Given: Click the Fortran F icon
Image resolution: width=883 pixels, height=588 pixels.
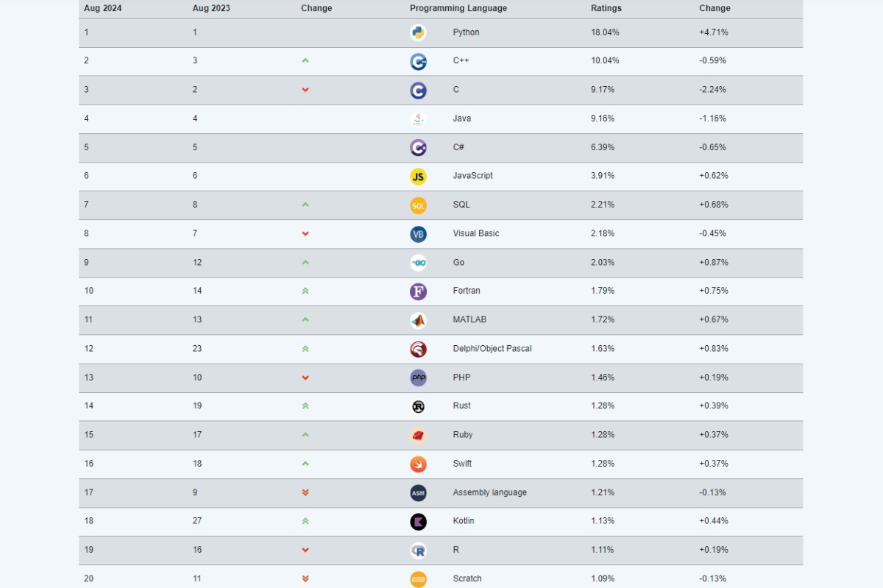Looking at the screenshot, I should 418,291.
